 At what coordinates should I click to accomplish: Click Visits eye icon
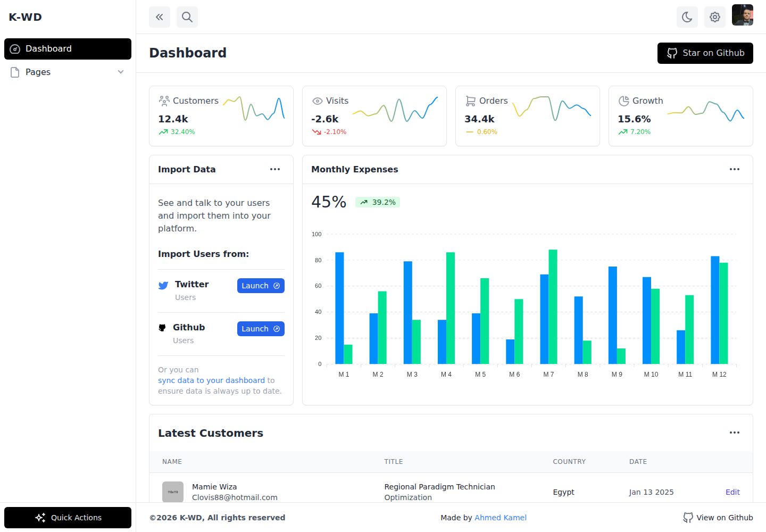(x=318, y=101)
